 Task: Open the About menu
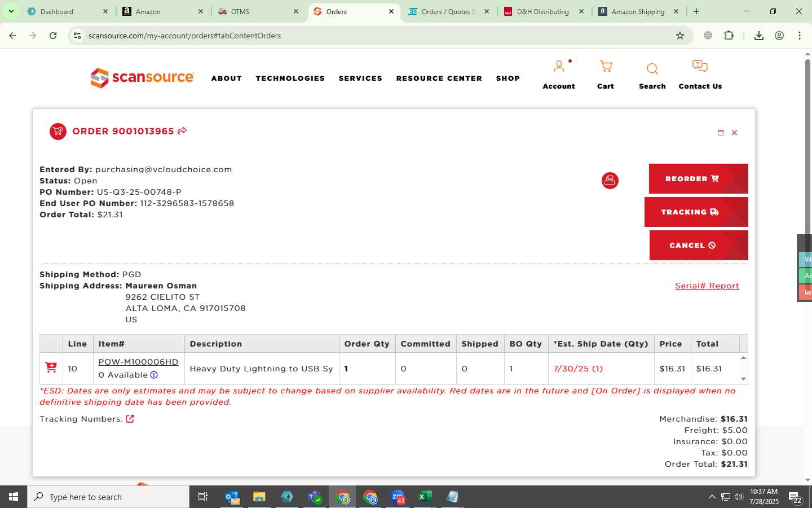tap(227, 78)
